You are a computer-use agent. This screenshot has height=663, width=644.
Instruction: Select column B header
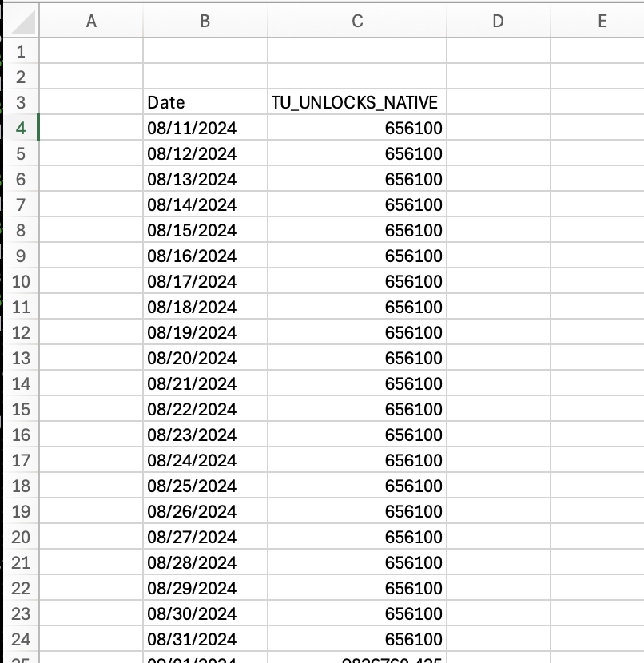tap(205, 21)
